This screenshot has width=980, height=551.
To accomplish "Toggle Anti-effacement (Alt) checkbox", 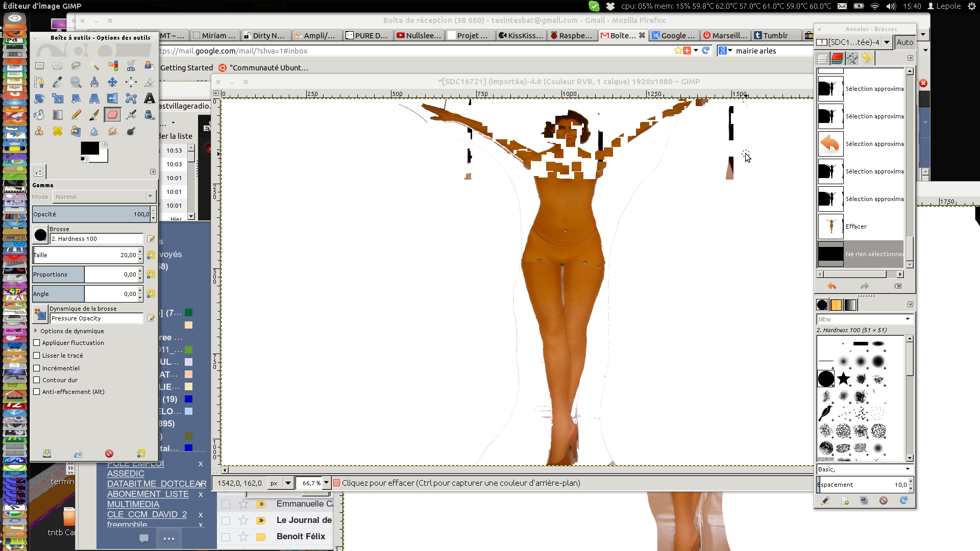I will click(x=37, y=392).
